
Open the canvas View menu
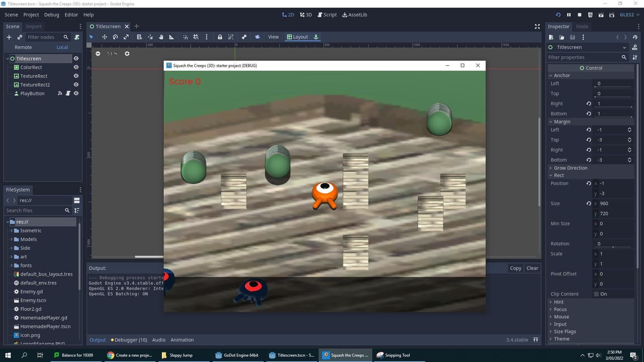point(273,37)
